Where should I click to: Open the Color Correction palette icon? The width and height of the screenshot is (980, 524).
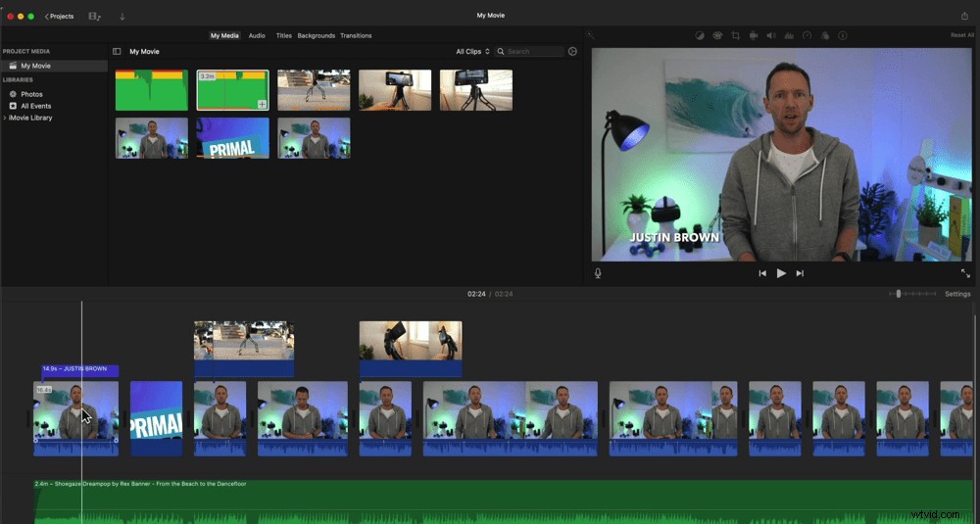(717, 35)
